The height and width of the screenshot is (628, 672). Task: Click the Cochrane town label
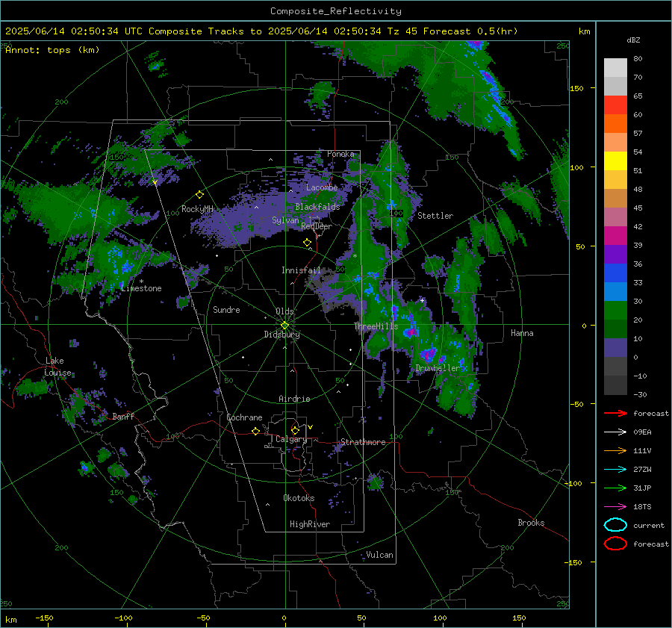(x=244, y=417)
